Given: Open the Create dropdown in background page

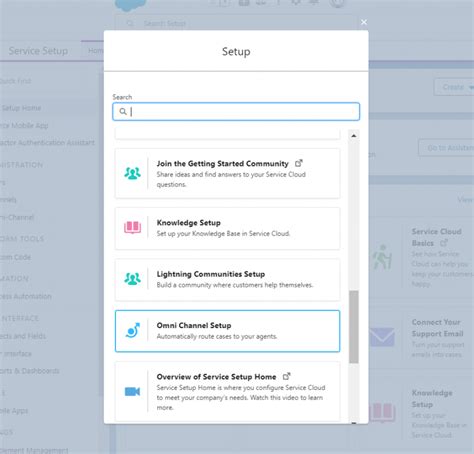Looking at the screenshot, I should coord(454,87).
